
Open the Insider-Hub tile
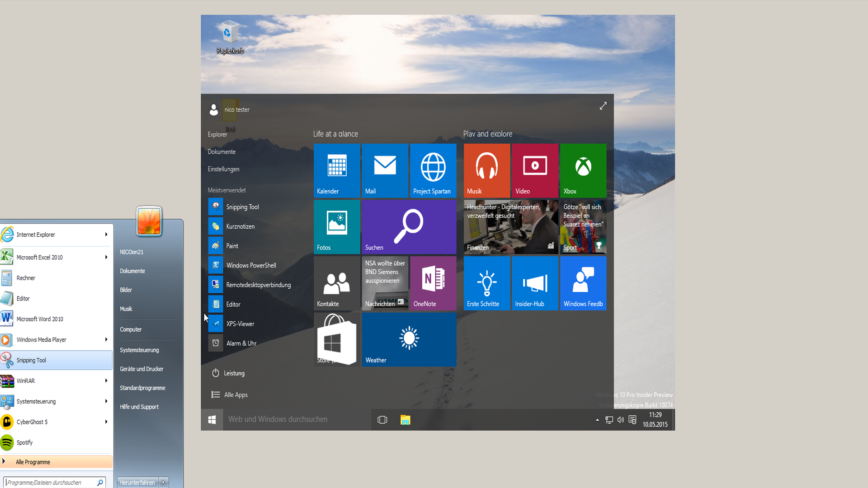point(535,283)
